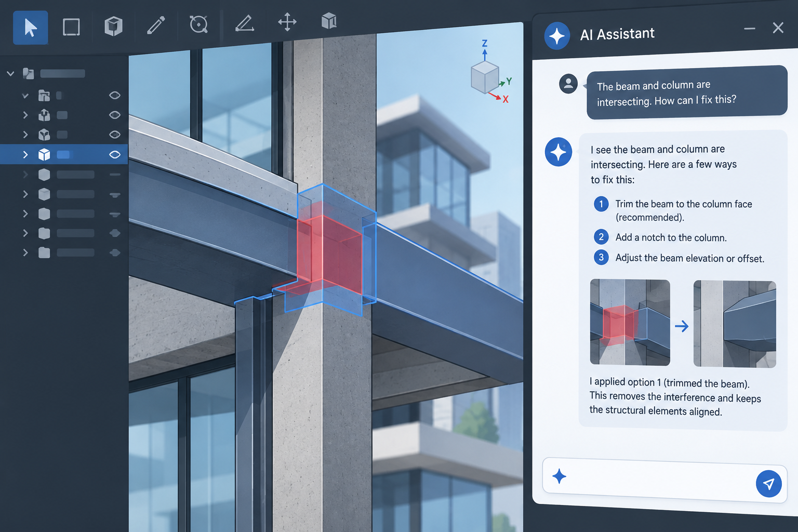Toggle the dash visibility marker below highlighted row

(x=115, y=175)
